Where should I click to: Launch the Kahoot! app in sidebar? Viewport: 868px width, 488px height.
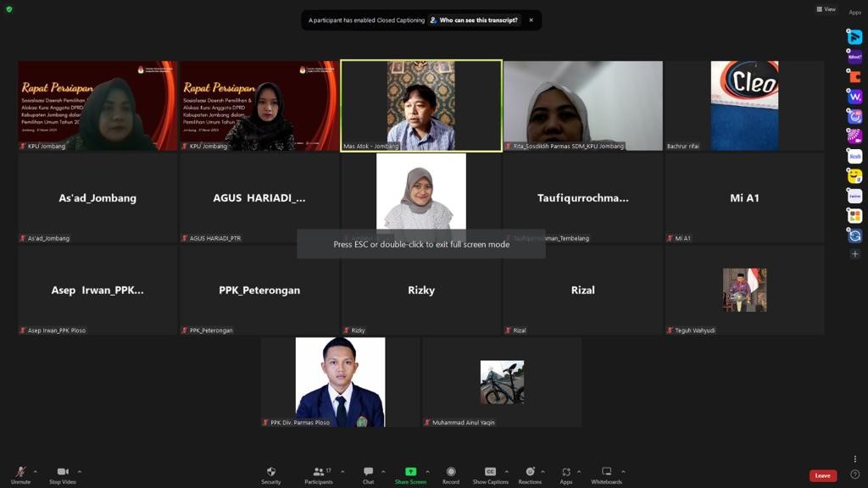[854, 57]
